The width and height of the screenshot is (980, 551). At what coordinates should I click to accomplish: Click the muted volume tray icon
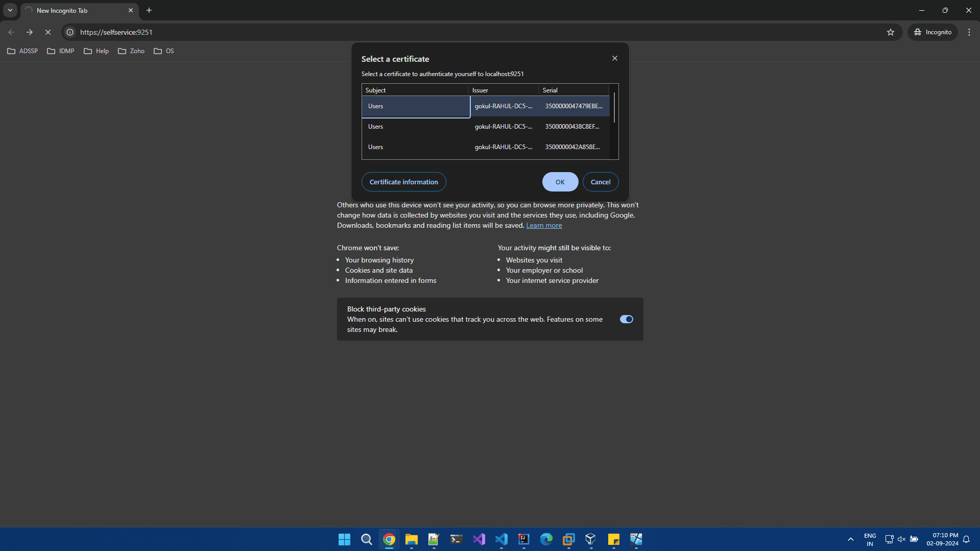[901, 539]
